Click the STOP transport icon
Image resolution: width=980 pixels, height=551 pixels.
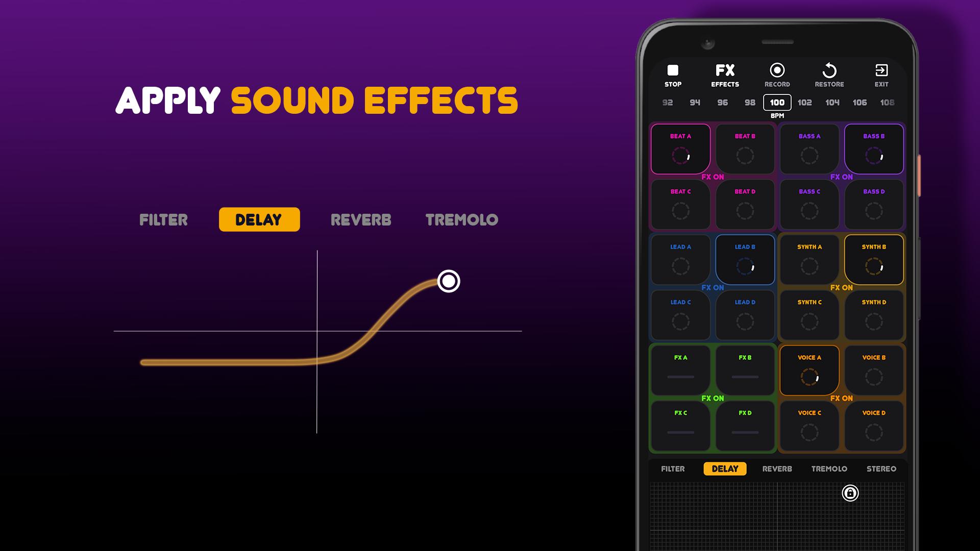click(672, 70)
